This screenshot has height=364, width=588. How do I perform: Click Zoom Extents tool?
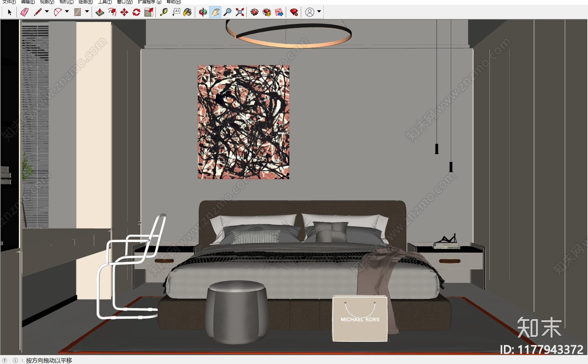(x=240, y=12)
